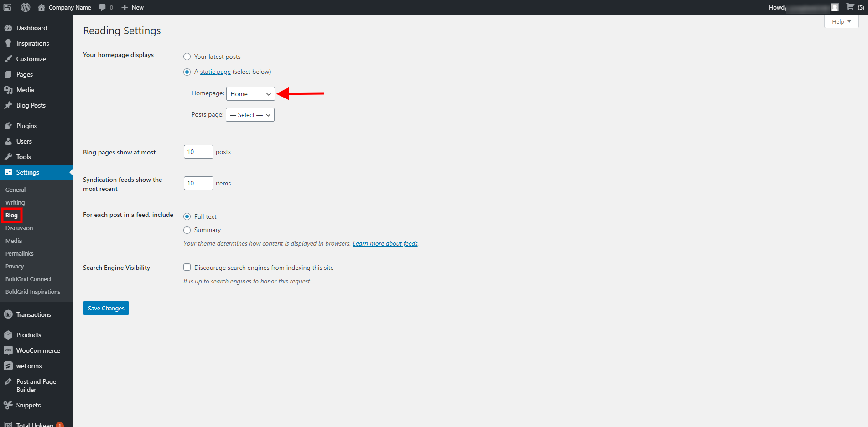The height and width of the screenshot is (427, 868).
Task: Click the Save Changes button
Action: (x=106, y=308)
